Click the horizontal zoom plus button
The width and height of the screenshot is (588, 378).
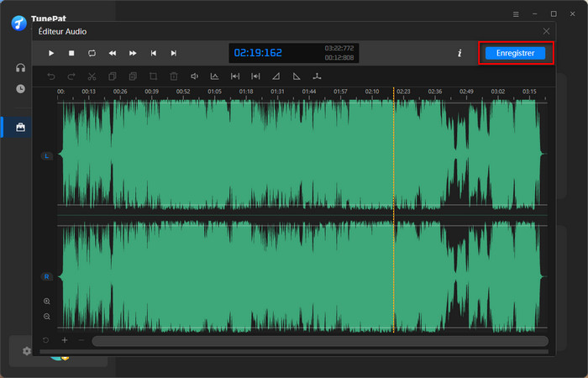click(x=65, y=341)
